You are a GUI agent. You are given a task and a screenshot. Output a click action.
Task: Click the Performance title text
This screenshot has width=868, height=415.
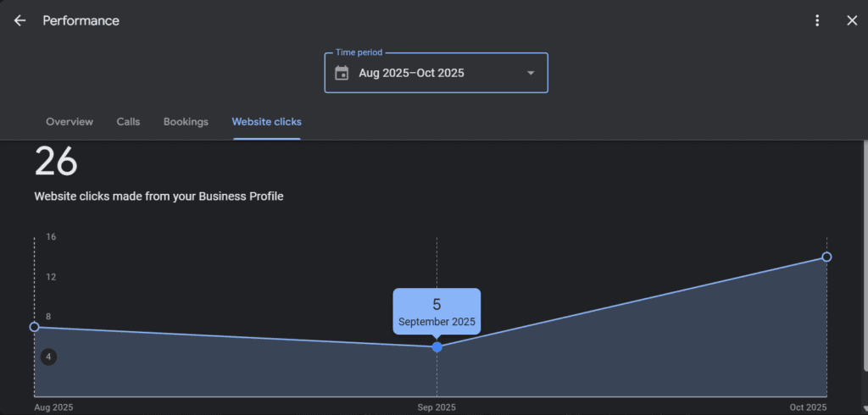coord(81,20)
